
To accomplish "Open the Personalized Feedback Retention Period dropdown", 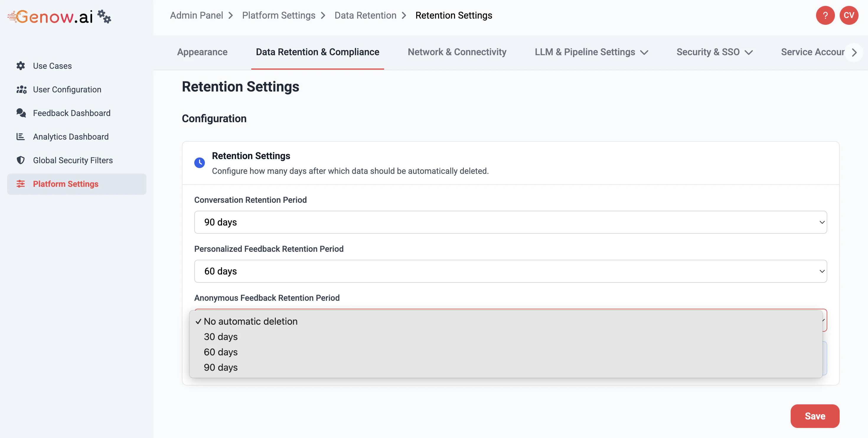I will (510, 271).
